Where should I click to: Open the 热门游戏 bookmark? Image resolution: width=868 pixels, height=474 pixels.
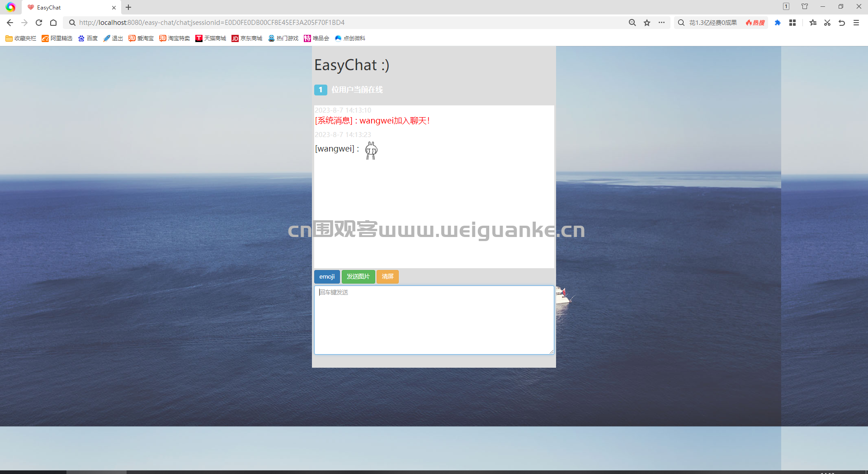283,38
